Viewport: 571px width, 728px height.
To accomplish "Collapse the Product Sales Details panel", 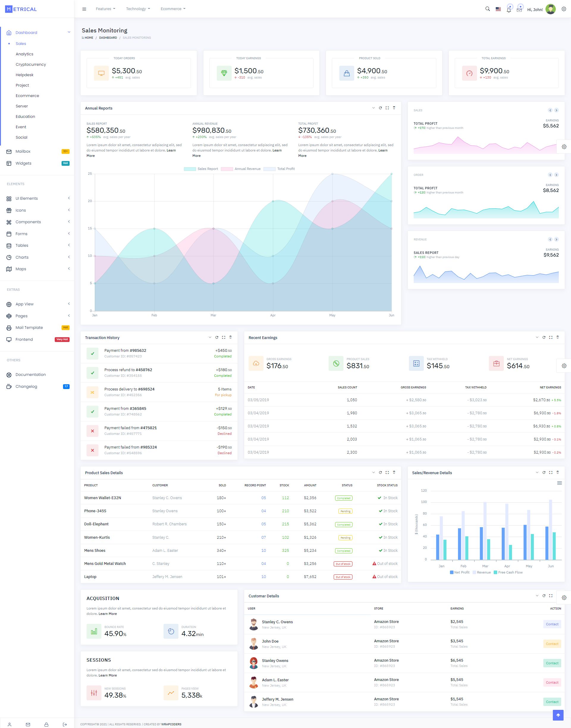I will pyautogui.click(x=374, y=473).
